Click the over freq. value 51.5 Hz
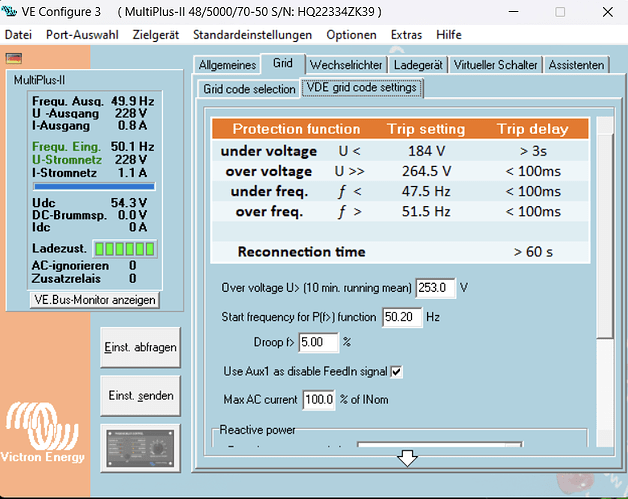 pos(426,211)
